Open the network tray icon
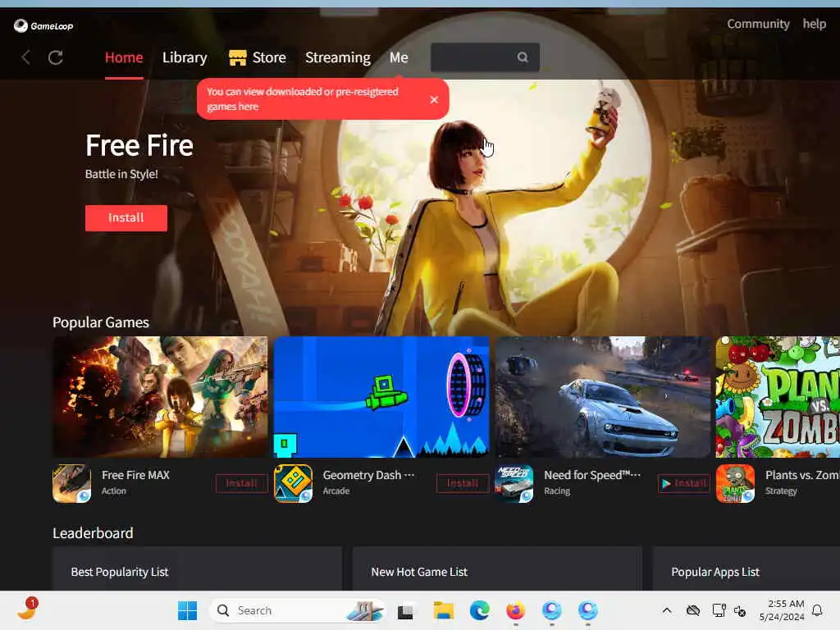The width and height of the screenshot is (840, 630). [719, 610]
